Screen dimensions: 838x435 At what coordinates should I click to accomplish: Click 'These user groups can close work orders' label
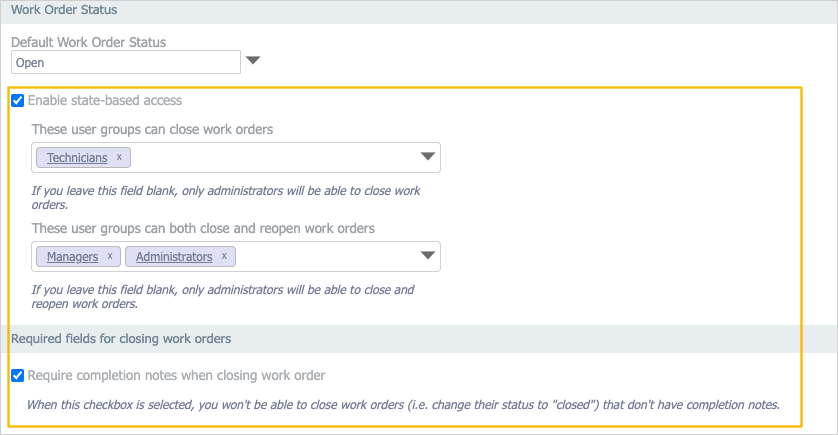[x=152, y=129]
